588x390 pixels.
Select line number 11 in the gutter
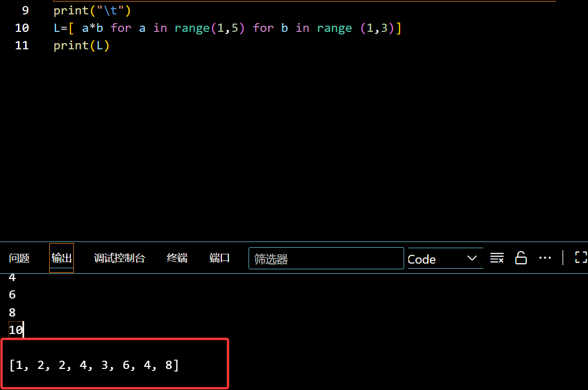pyautogui.click(x=22, y=45)
